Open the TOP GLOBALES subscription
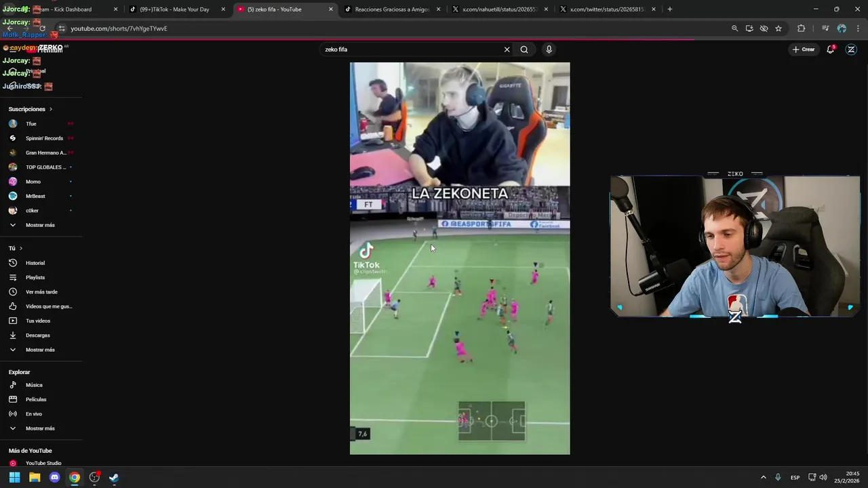 click(41, 167)
